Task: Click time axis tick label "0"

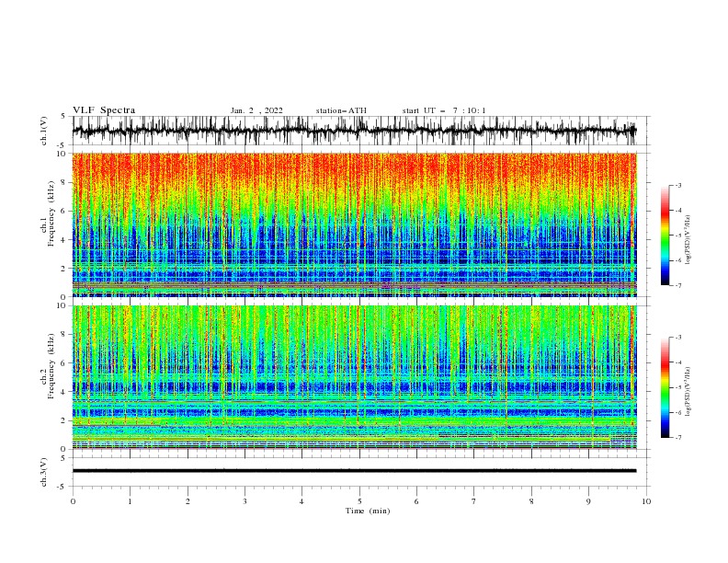Action: pyautogui.click(x=73, y=501)
